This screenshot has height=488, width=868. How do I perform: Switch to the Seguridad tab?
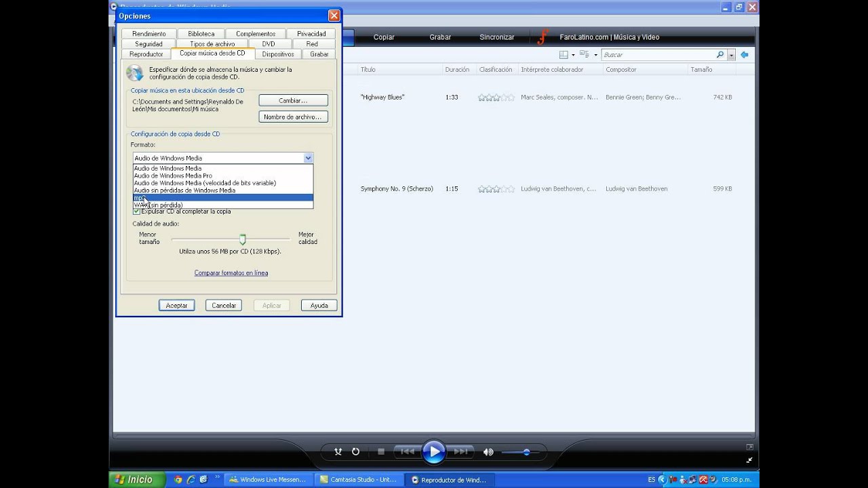click(149, 44)
